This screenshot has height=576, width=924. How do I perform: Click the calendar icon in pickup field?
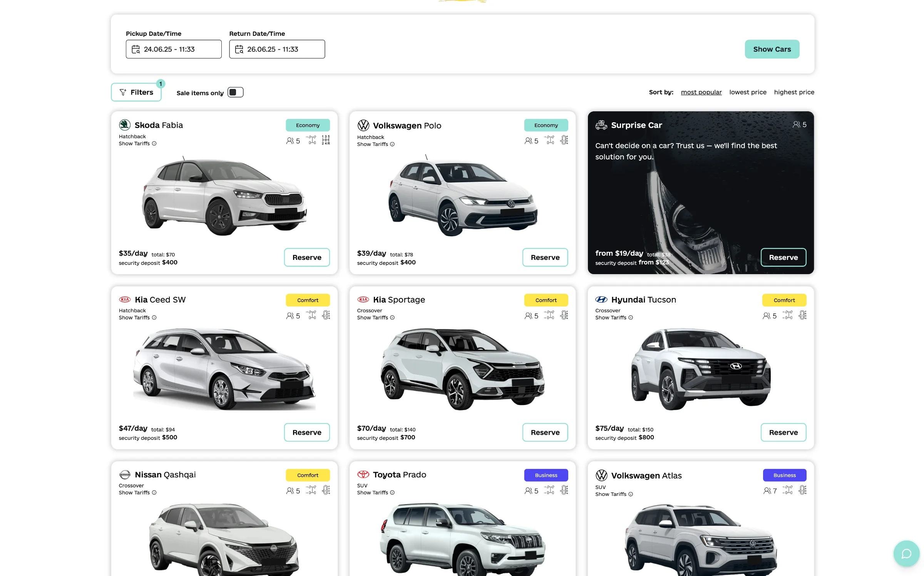point(136,49)
